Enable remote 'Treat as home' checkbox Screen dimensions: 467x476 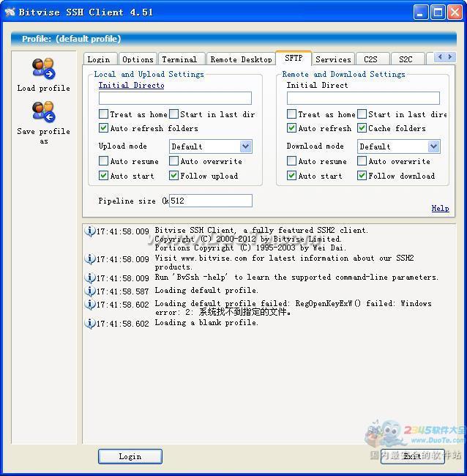(291, 114)
